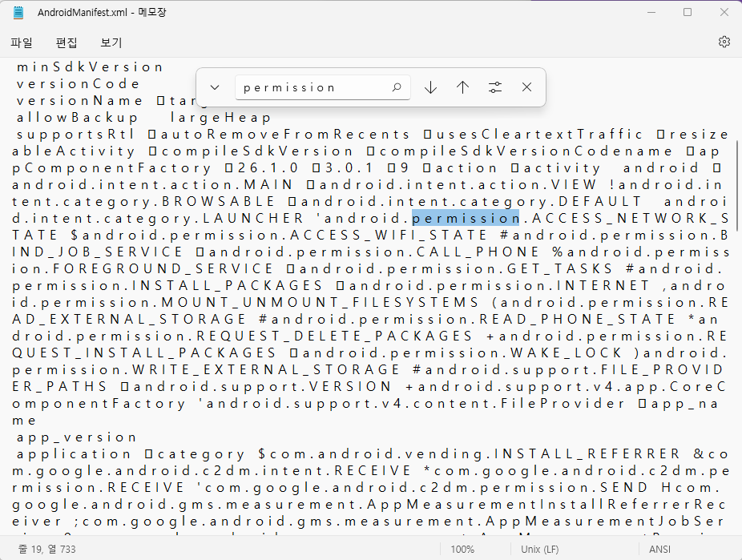The height and width of the screenshot is (560, 742).
Task: Click the vertical scrollbar thumb
Action: tap(737, 186)
